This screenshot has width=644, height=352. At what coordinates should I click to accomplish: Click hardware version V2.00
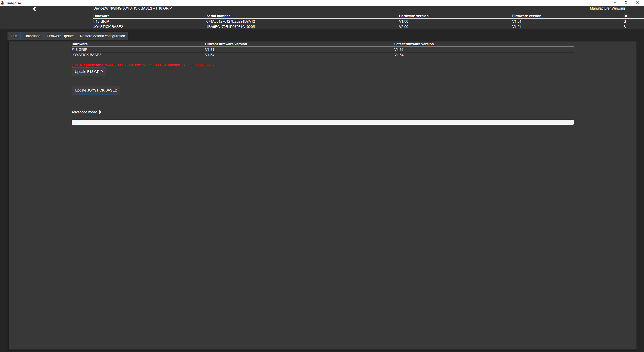point(404,27)
